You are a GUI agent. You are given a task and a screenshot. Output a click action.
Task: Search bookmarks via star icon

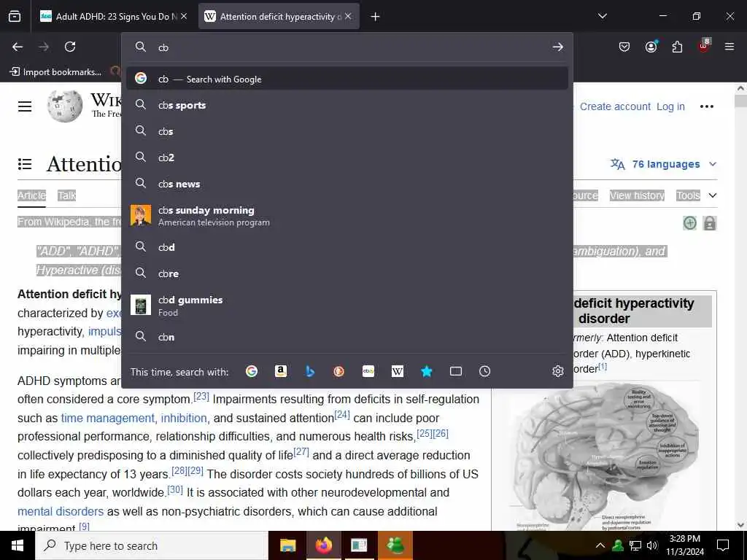(426, 371)
